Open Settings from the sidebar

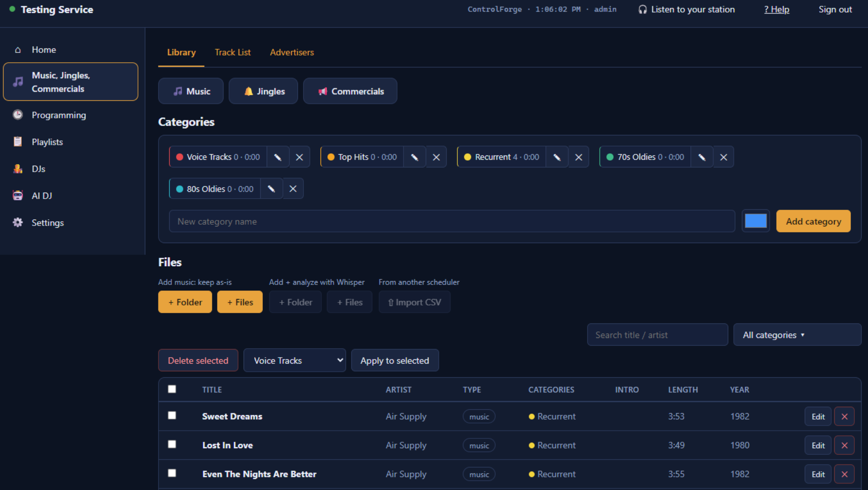(71, 223)
